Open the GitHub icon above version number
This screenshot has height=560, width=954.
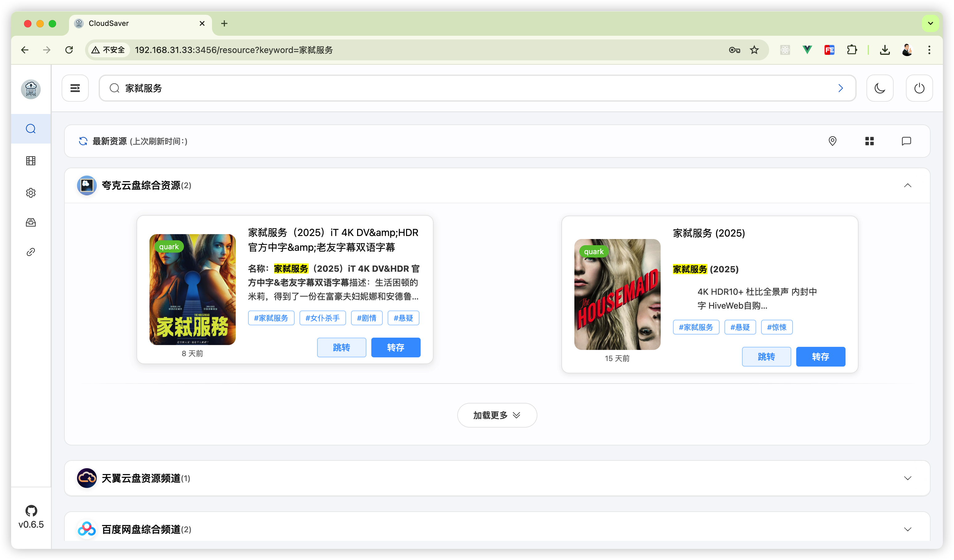pyautogui.click(x=31, y=510)
